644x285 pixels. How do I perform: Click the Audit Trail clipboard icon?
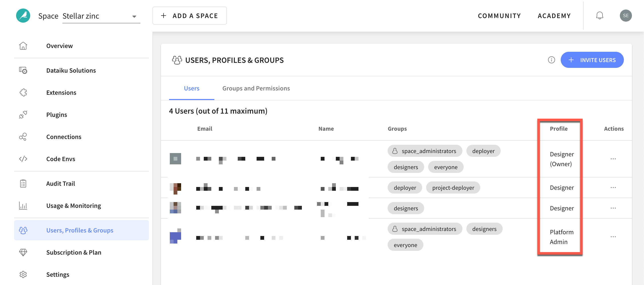[23, 183]
